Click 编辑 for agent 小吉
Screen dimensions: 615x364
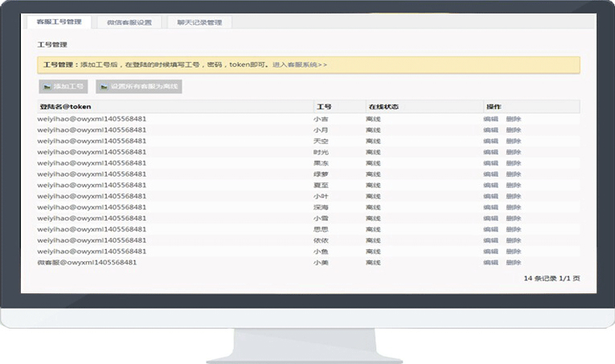point(490,119)
